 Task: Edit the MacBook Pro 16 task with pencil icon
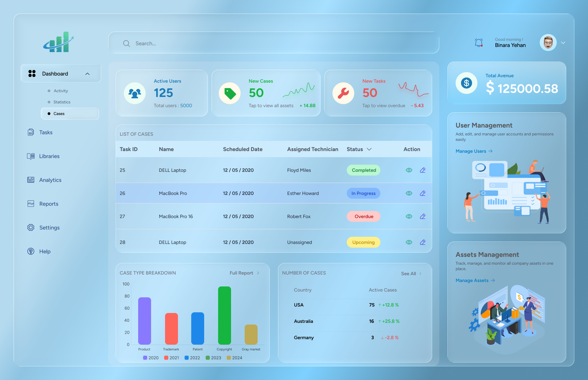coord(423,216)
